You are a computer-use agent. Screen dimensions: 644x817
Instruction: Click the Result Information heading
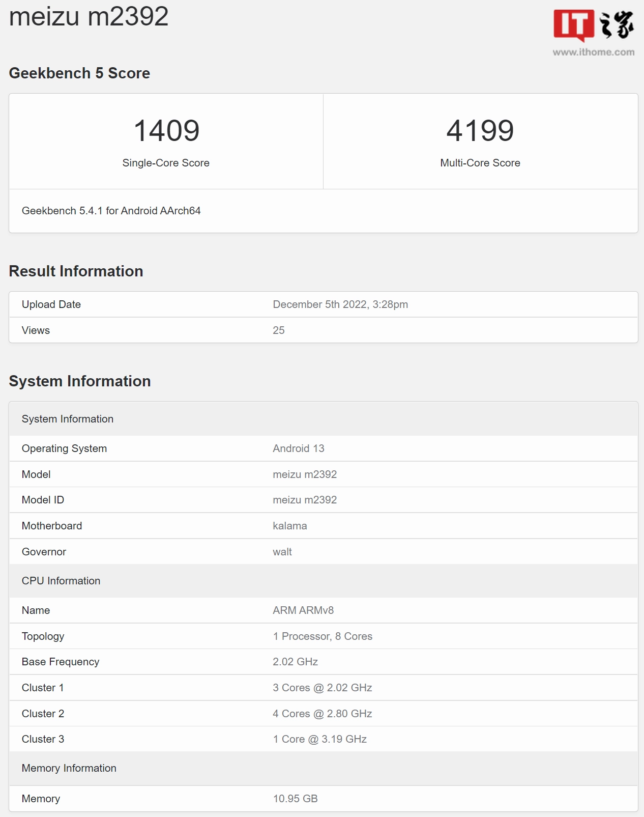click(76, 271)
